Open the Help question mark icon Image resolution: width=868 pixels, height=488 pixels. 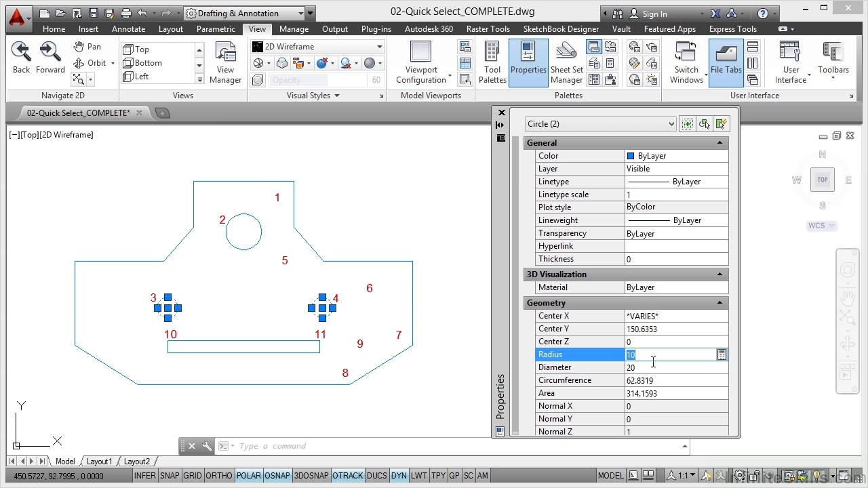pyautogui.click(x=763, y=14)
